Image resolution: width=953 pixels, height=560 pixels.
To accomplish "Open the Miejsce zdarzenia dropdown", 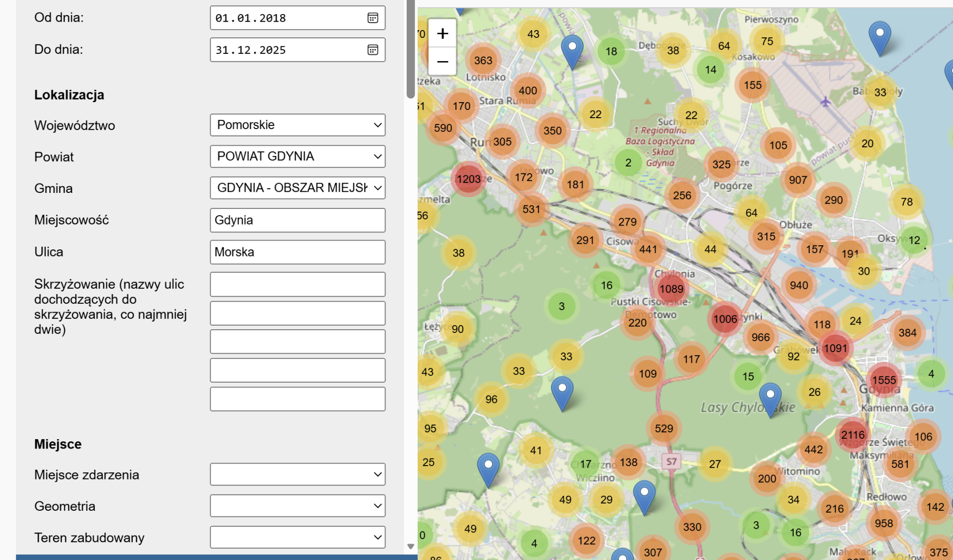I will point(297,474).
